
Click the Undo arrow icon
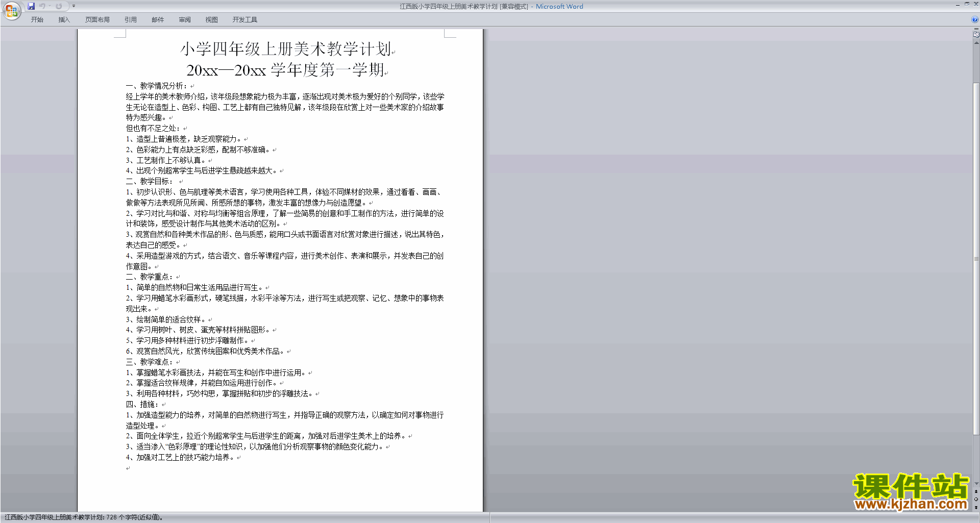pos(42,6)
